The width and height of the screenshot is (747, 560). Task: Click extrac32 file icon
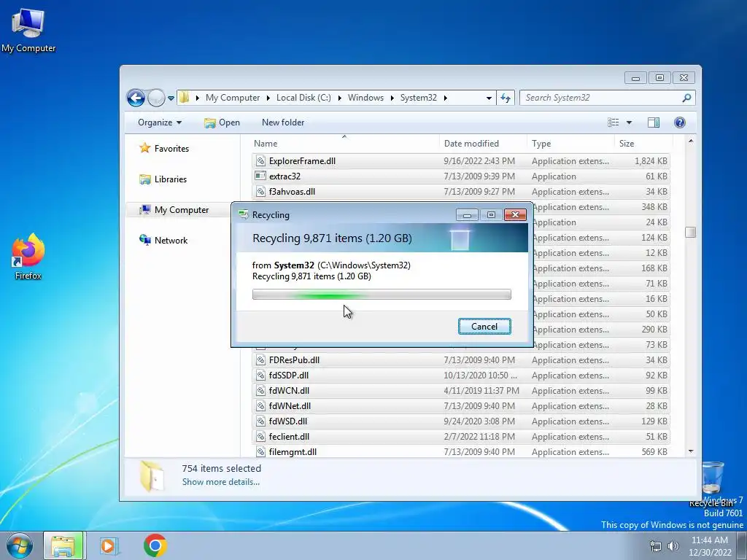[x=260, y=176]
